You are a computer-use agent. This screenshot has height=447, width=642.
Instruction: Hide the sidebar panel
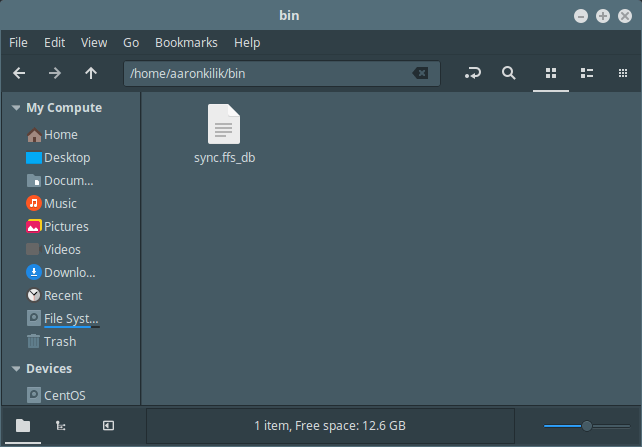tap(108, 425)
